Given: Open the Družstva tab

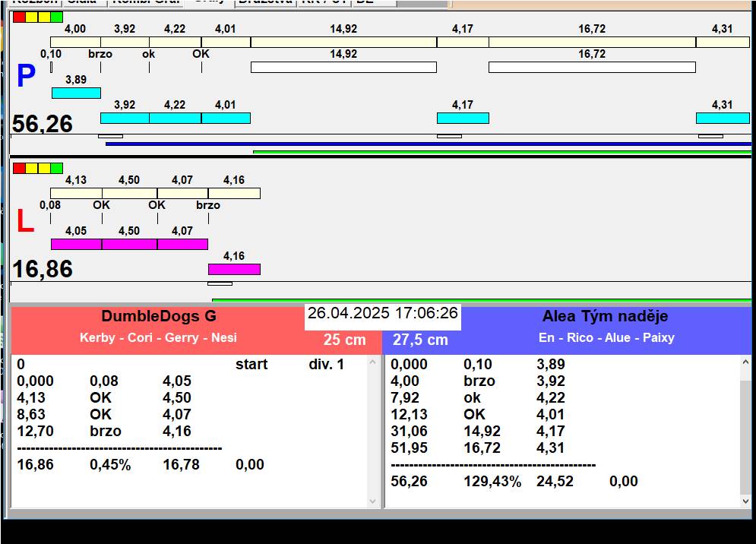Looking at the screenshot, I should click(x=264, y=2).
